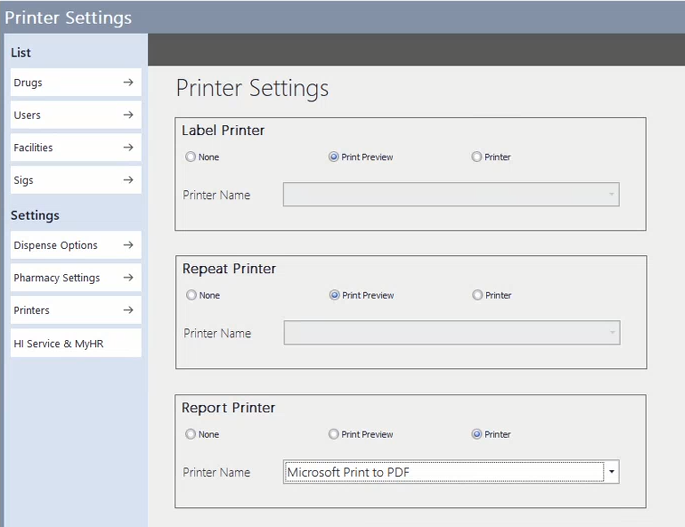Open the Pharmacy Settings menu entry

click(x=57, y=278)
